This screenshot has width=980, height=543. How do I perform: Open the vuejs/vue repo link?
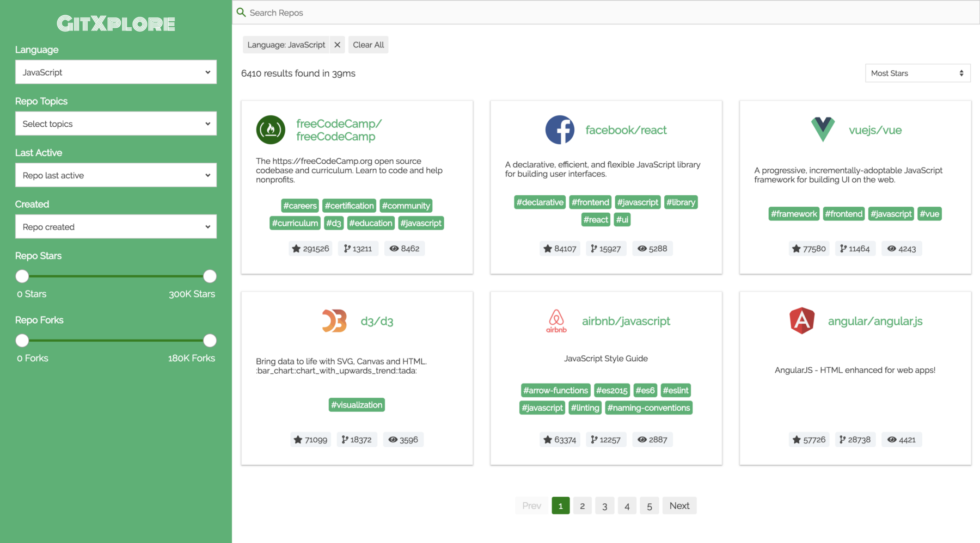pyautogui.click(x=875, y=130)
